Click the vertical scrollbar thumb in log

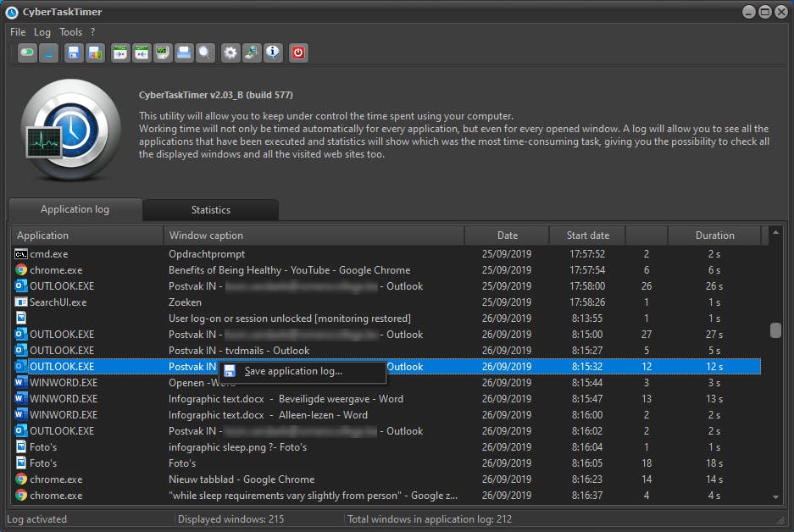[775, 330]
